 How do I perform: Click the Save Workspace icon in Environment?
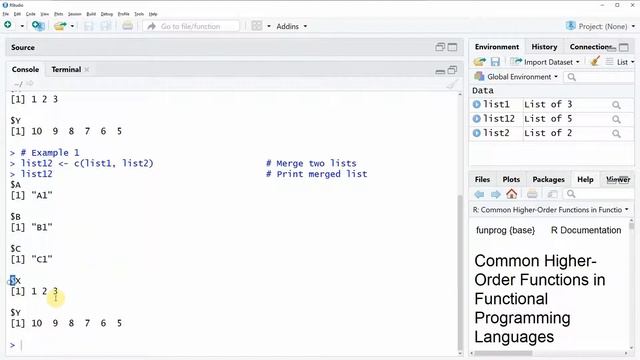495,62
